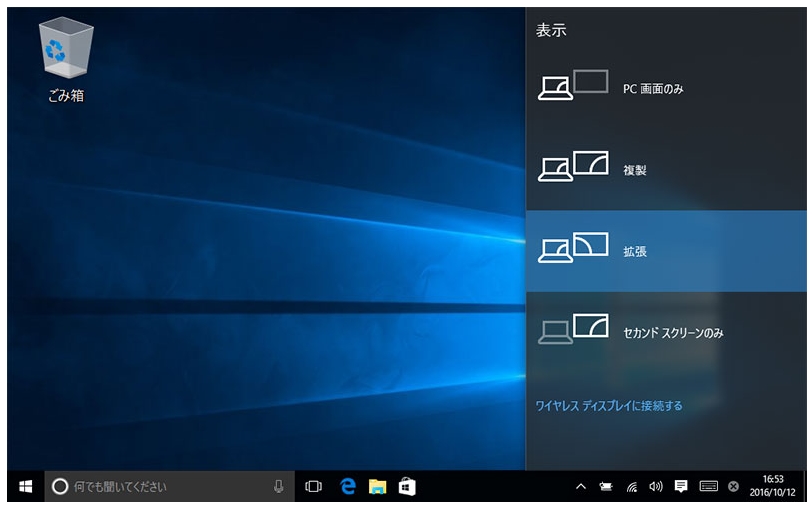This screenshot has height=509, width=812.
Task: Click the Cortana circle icon
Action: pos(60,486)
